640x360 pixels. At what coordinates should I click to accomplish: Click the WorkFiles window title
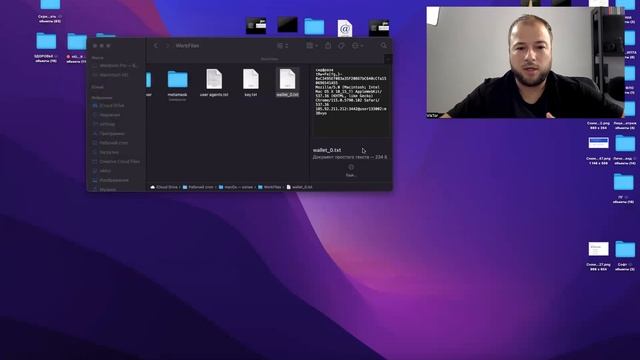pyautogui.click(x=187, y=46)
